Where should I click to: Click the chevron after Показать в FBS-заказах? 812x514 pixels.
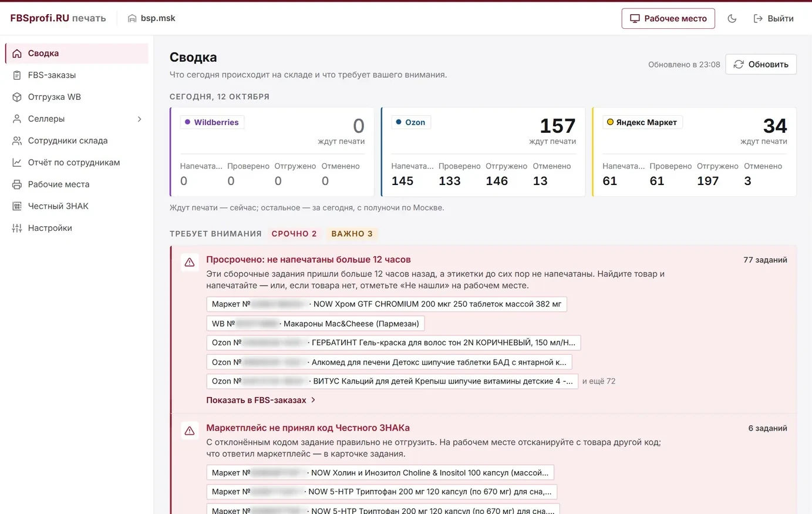(x=314, y=400)
